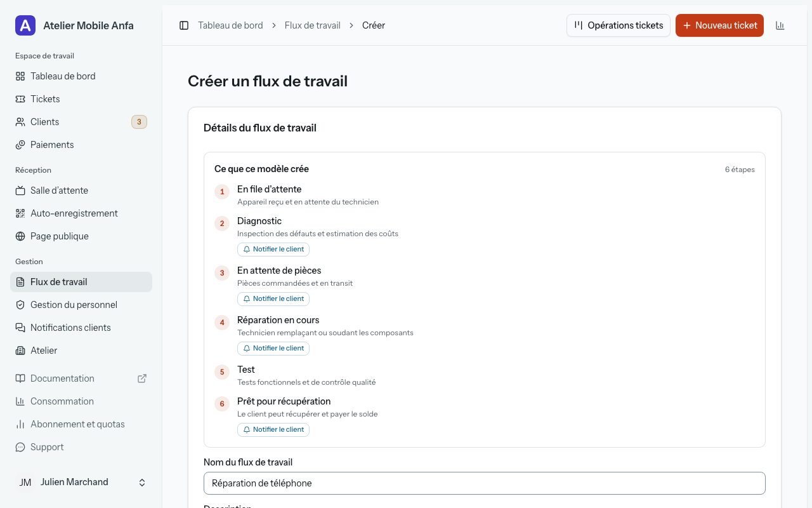Open the Clients sidebar item
This screenshot has height=508, width=812.
(81, 122)
